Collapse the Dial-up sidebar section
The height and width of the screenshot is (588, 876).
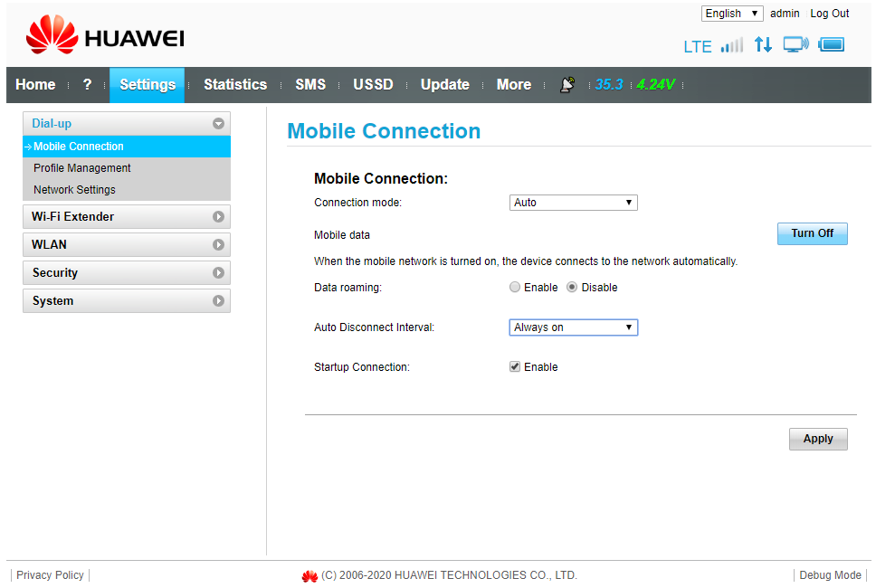coord(127,123)
